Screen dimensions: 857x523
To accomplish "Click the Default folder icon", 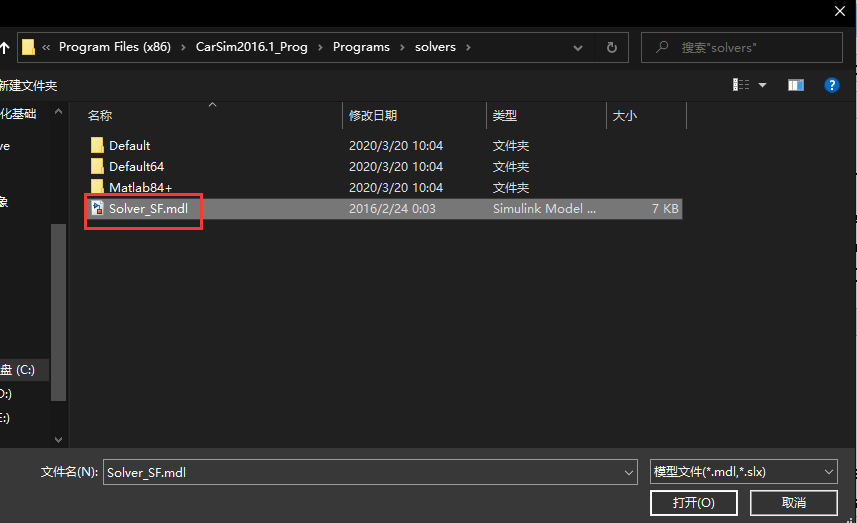I will point(97,145).
